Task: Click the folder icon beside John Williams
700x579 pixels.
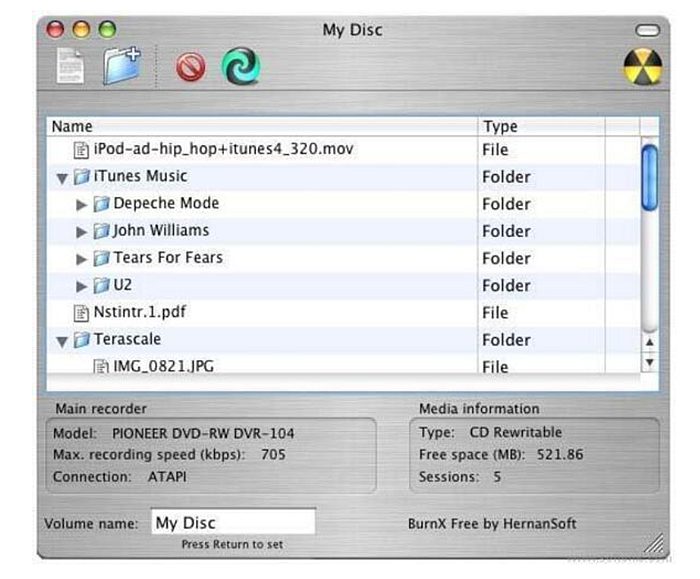Action: (101, 231)
